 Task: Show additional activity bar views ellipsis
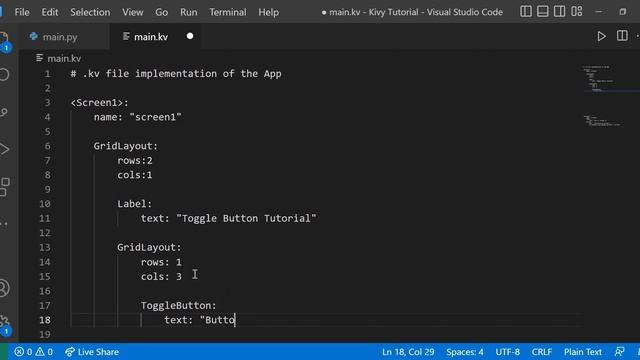[4, 224]
